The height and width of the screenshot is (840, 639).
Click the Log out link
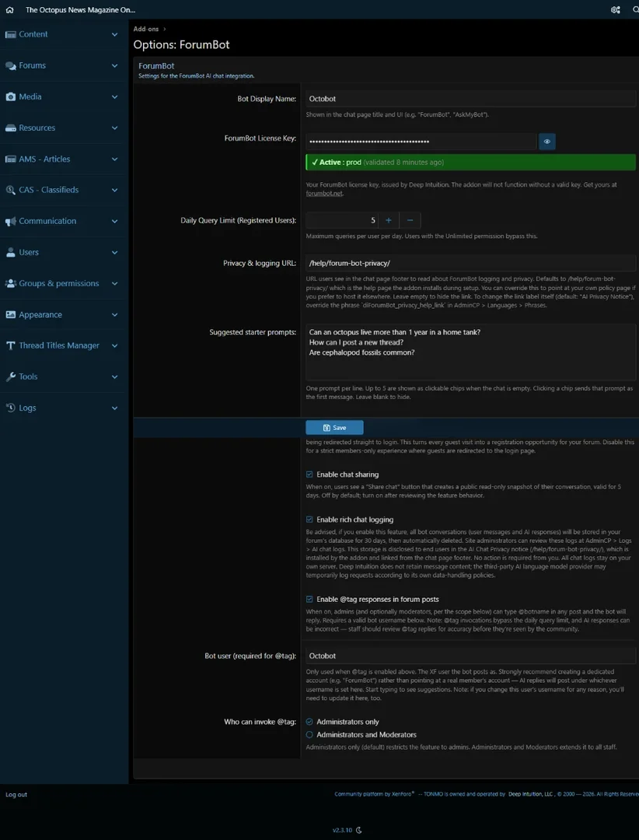[x=16, y=794]
